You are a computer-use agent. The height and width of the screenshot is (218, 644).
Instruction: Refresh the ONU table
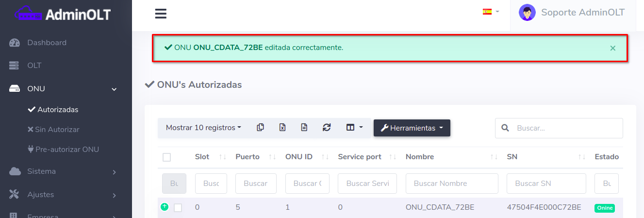[327, 128]
